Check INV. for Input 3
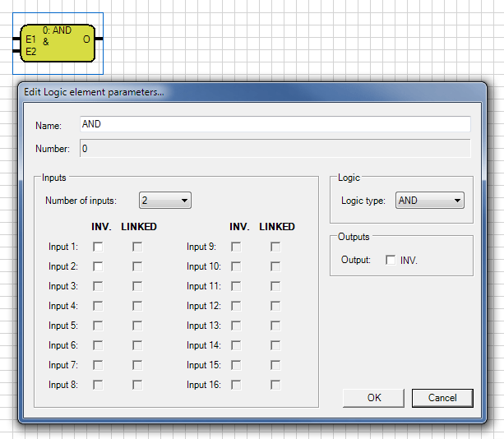This screenshot has height=439, width=504. point(98,286)
